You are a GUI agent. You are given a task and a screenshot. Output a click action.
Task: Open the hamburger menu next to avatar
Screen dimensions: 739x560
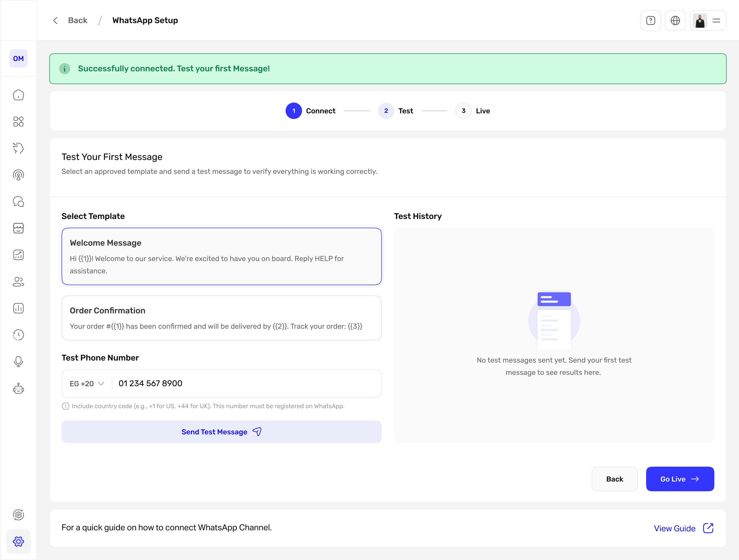[716, 21]
